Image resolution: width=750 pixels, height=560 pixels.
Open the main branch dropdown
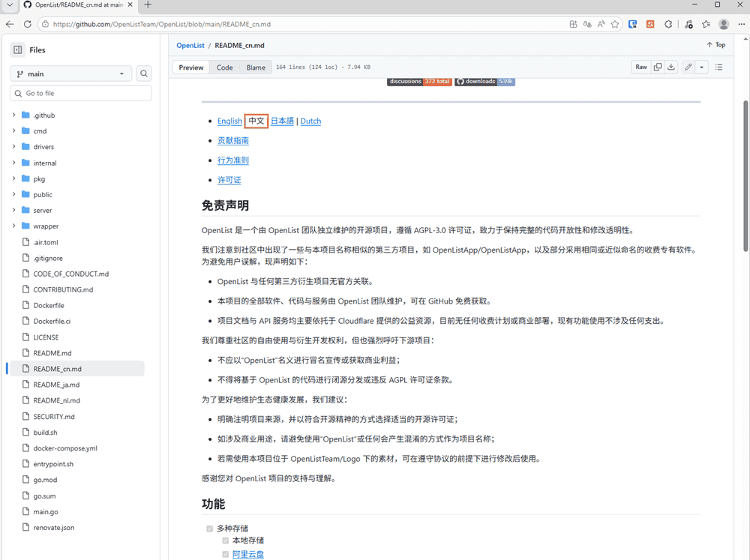pos(70,73)
